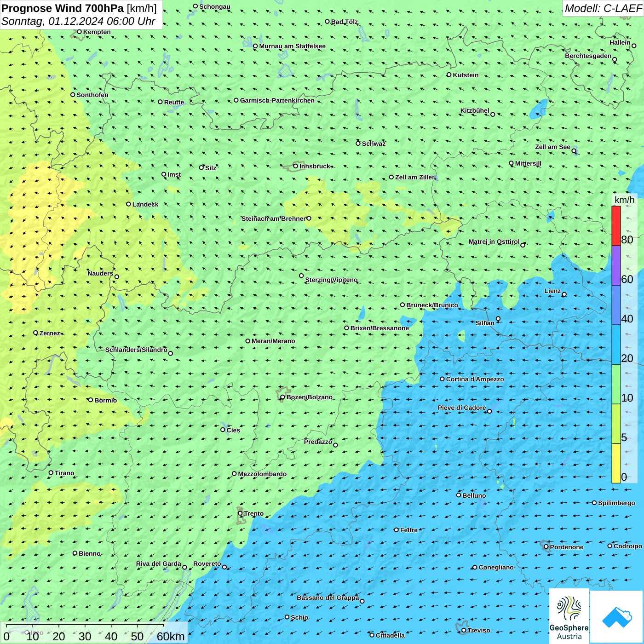Click the Kitzbühel city label
Image resolution: width=644 pixels, height=644 pixels.
click(x=475, y=111)
